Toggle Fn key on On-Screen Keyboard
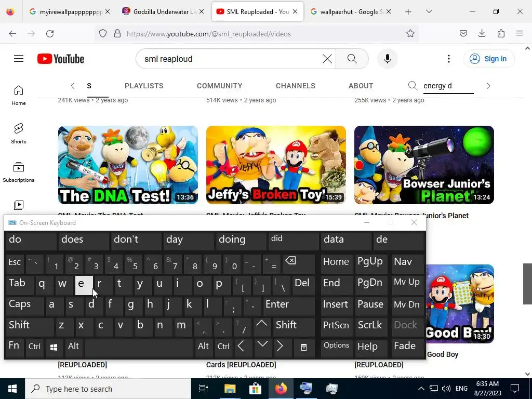Screen dimensions: 532x399 [15, 347]
